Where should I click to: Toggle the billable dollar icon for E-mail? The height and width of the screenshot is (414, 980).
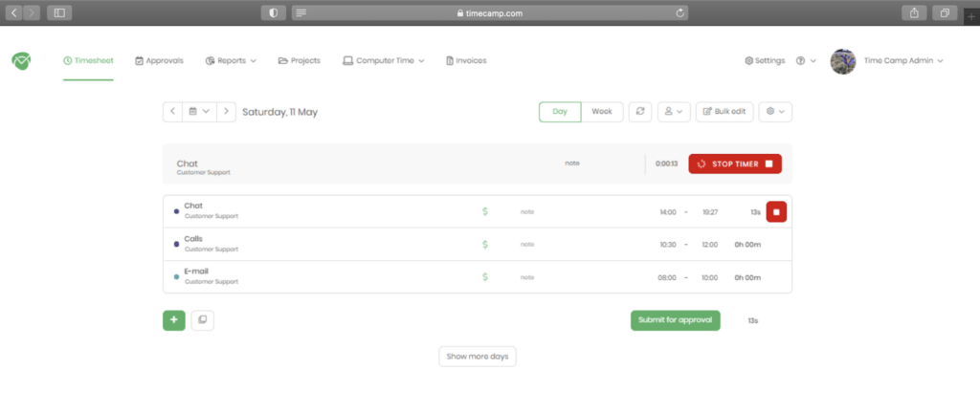click(x=485, y=276)
